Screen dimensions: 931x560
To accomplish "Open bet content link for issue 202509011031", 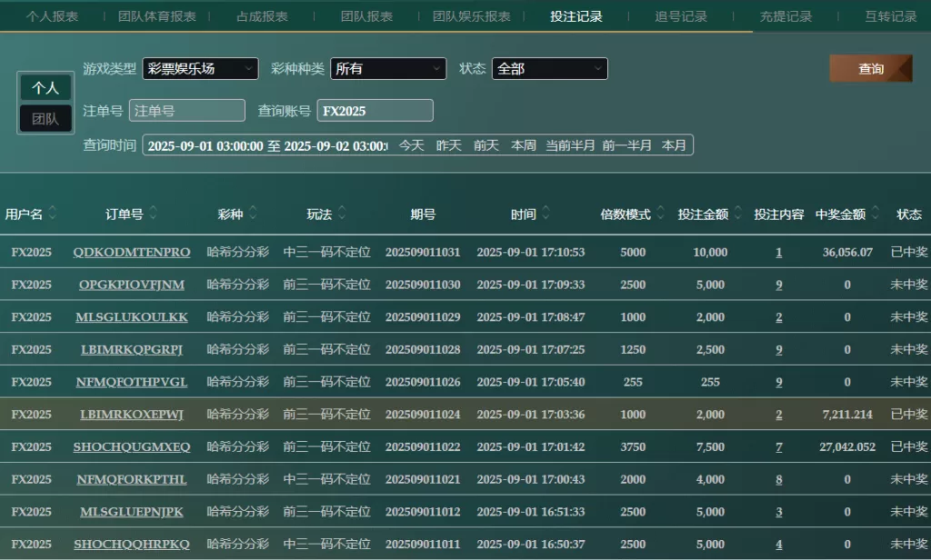I will coord(779,253).
